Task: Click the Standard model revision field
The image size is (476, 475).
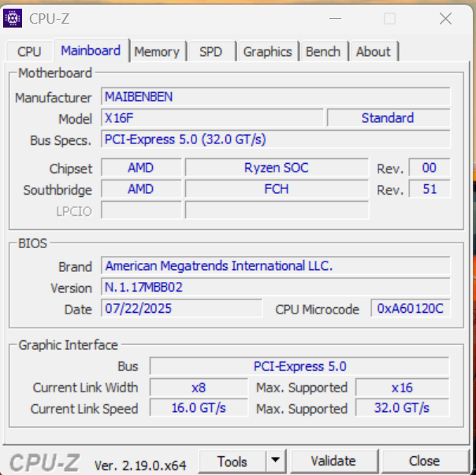Action: [x=388, y=117]
